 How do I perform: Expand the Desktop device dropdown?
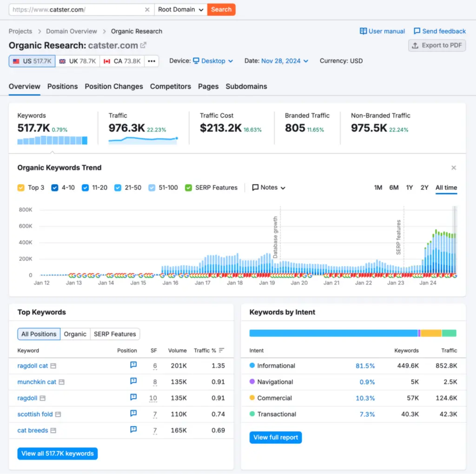213,61
